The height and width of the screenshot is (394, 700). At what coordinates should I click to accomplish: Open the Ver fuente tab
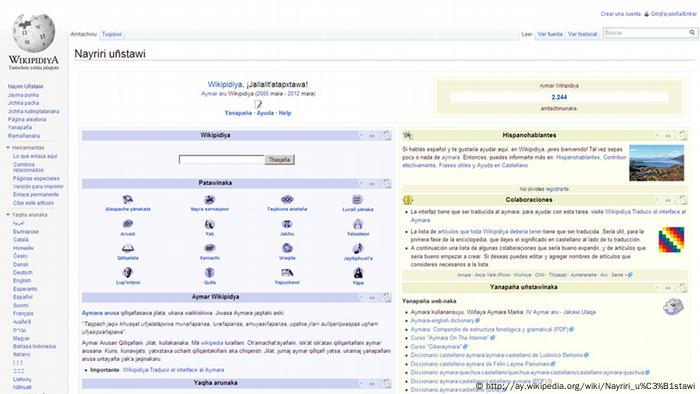(550, 34)
